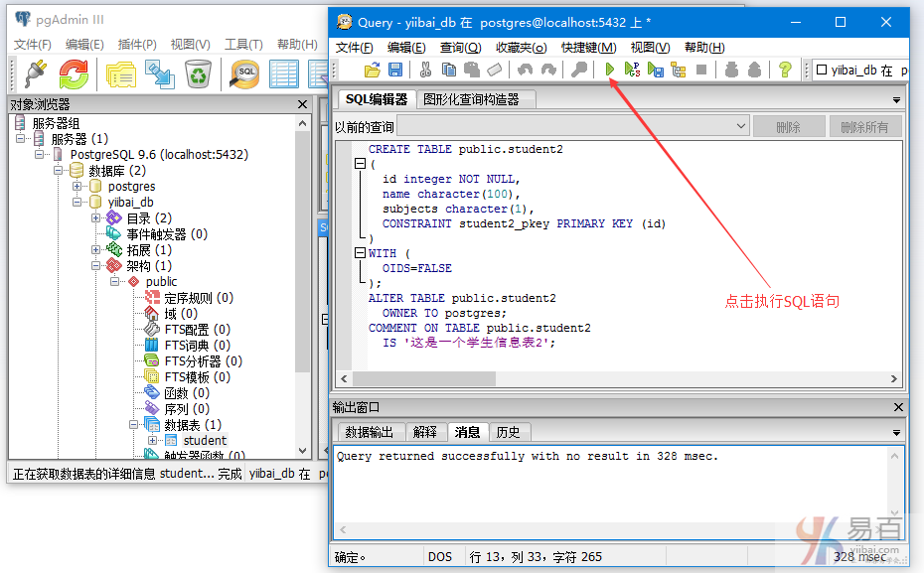Viewport: 924px width, 573px height.
Task: Click the 删除 button next to query dropdown
Action: coord(789,125)
